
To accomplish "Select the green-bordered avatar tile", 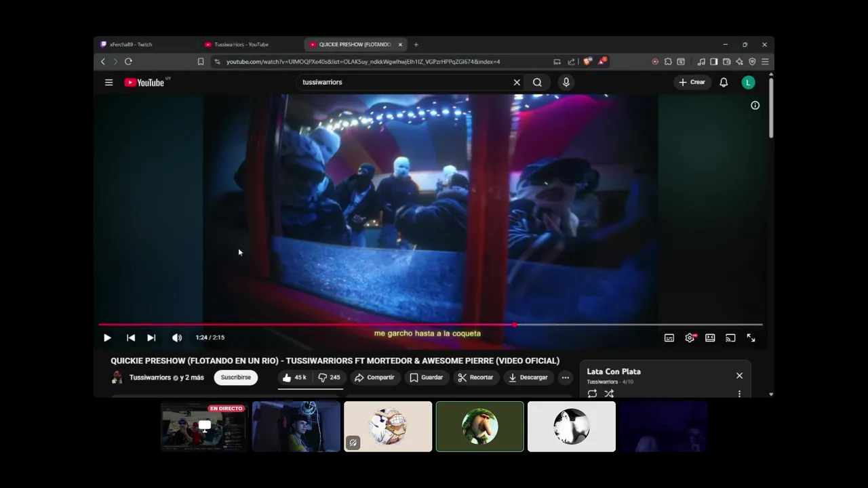I will (x=480, y=426).
